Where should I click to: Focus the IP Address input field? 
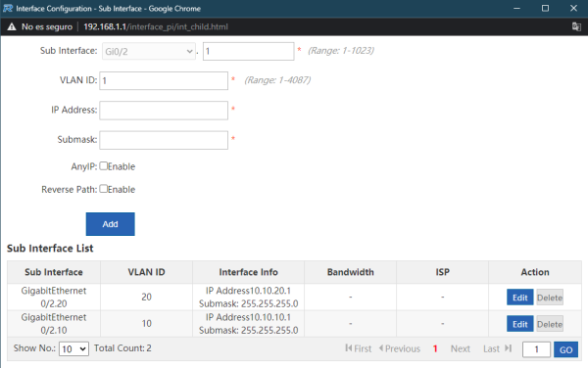[x=164, y=111]
